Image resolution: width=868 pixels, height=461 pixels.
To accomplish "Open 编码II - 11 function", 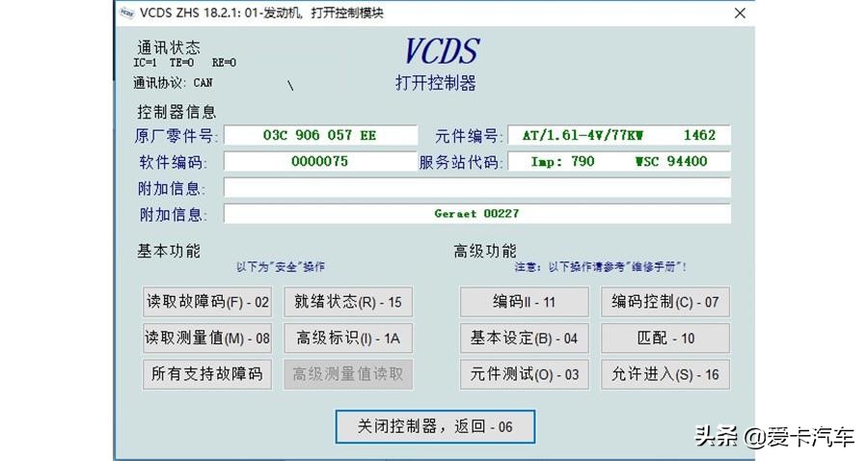I will [x=525, y=302].
